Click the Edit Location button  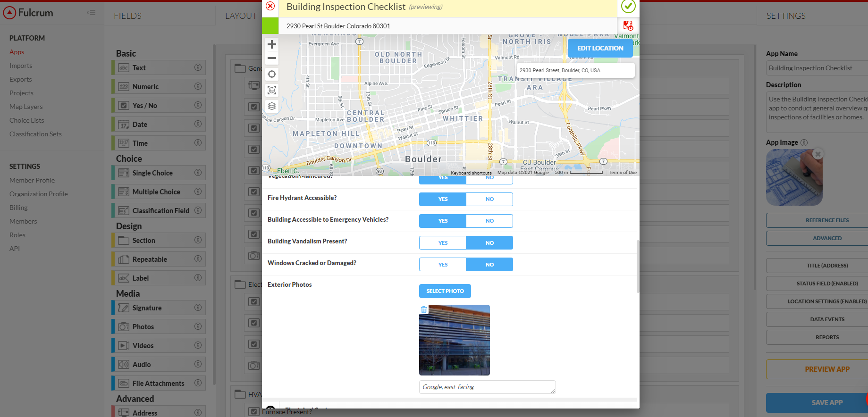click(x=600, y=48)
